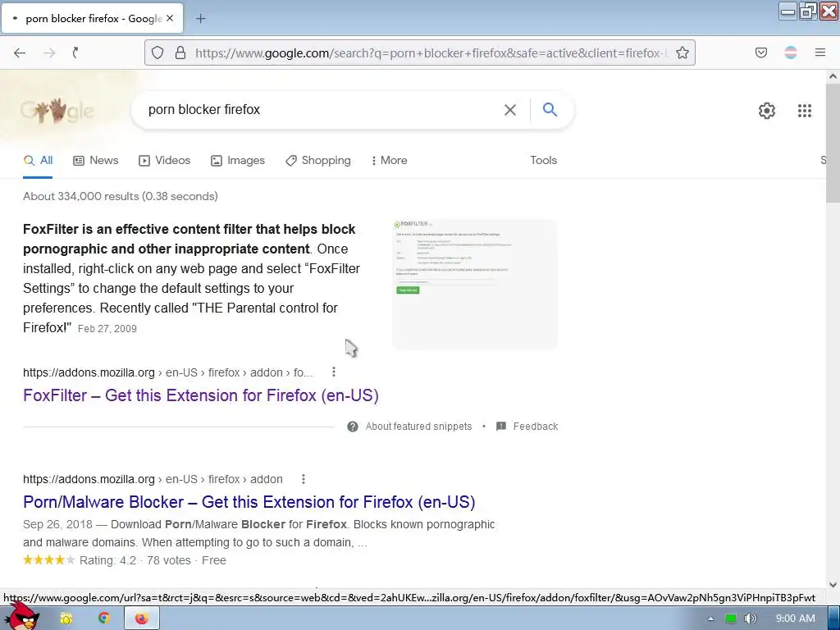Save page to Pocket
The height and width of the screenshot is (630, 840).
[x=760, y=52]
